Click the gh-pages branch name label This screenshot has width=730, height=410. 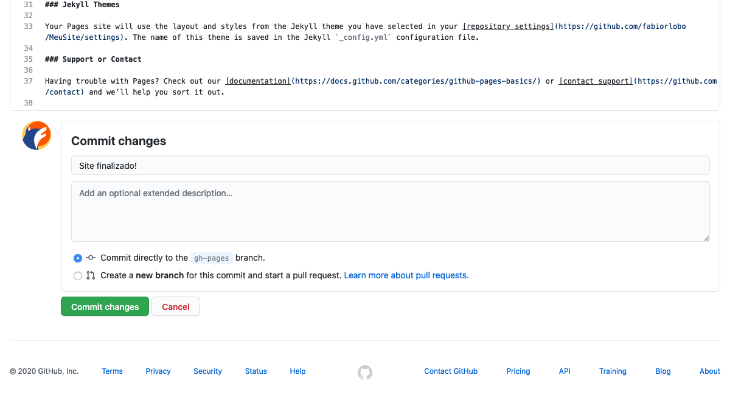pos(211,258)
